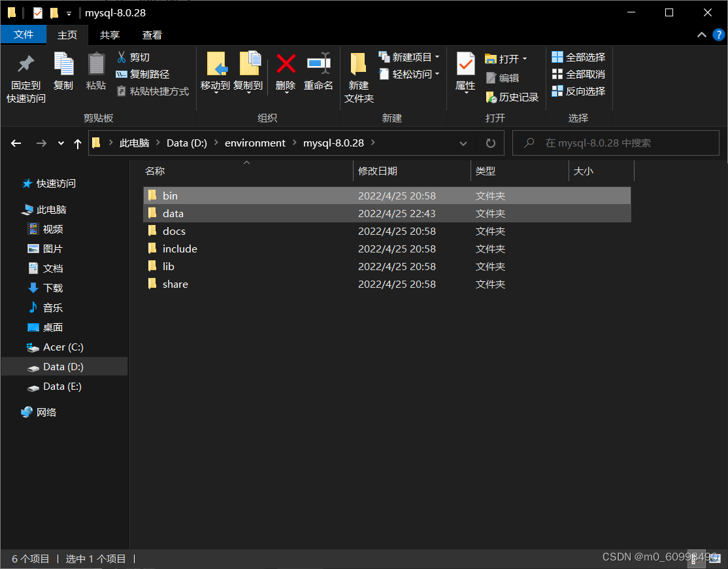Open Properties (属性) checkmark icon

[x=465, y=73]
